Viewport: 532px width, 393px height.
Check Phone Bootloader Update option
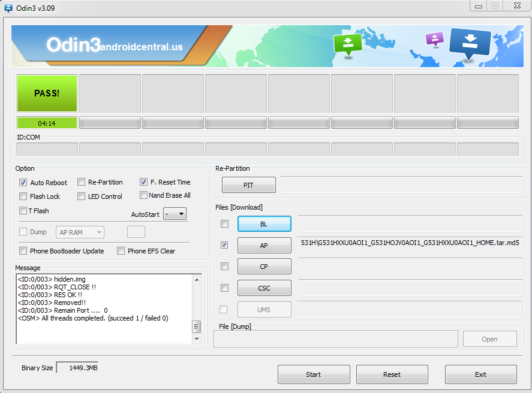pyautogui.click(x=23, y=250)
